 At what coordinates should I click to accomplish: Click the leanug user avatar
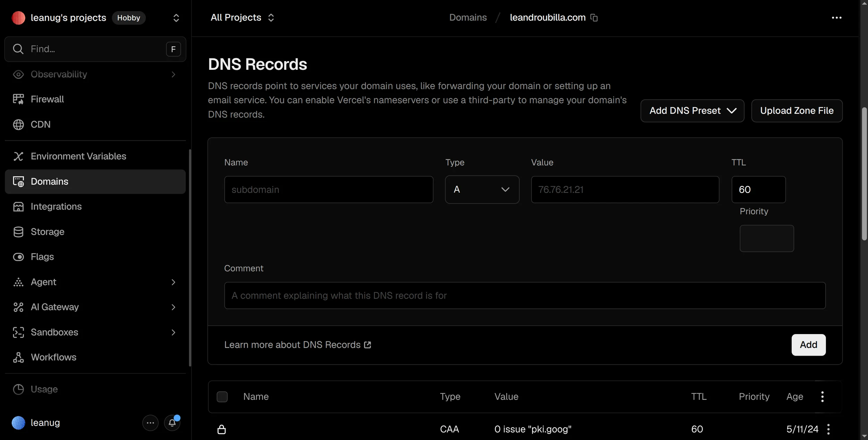(18, 423)
